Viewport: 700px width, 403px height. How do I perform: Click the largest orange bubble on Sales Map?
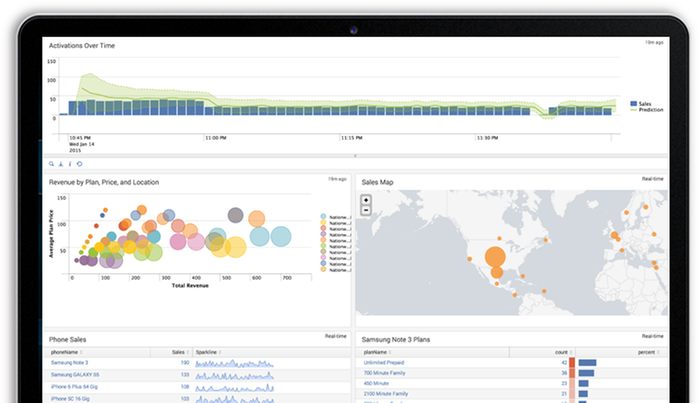coord(496,258)
